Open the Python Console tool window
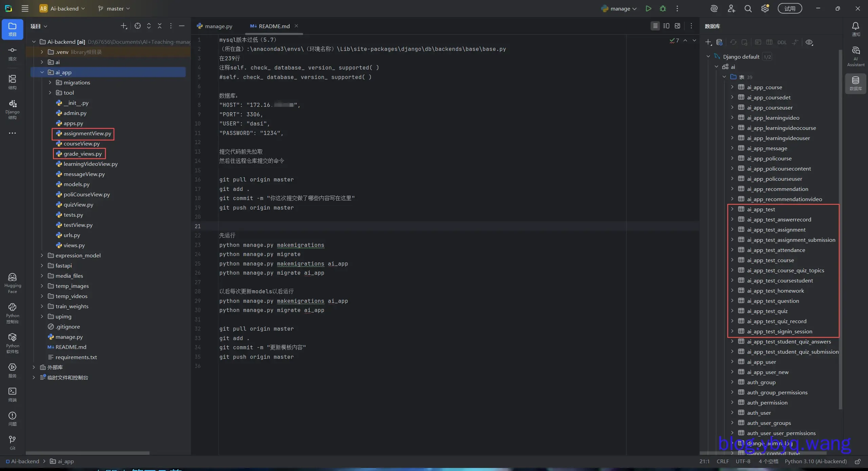Image resolution: width=868 pixels, height=471 pixels. [x=12, y=313]
